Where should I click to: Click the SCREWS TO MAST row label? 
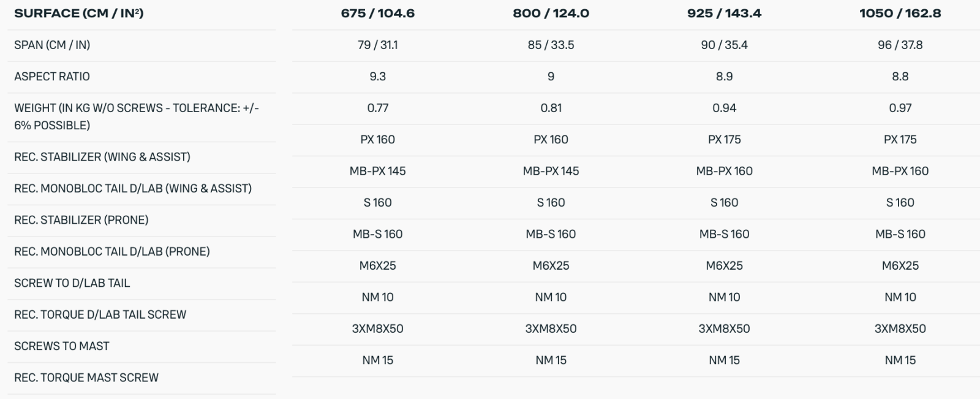click(x=62, y=346)
